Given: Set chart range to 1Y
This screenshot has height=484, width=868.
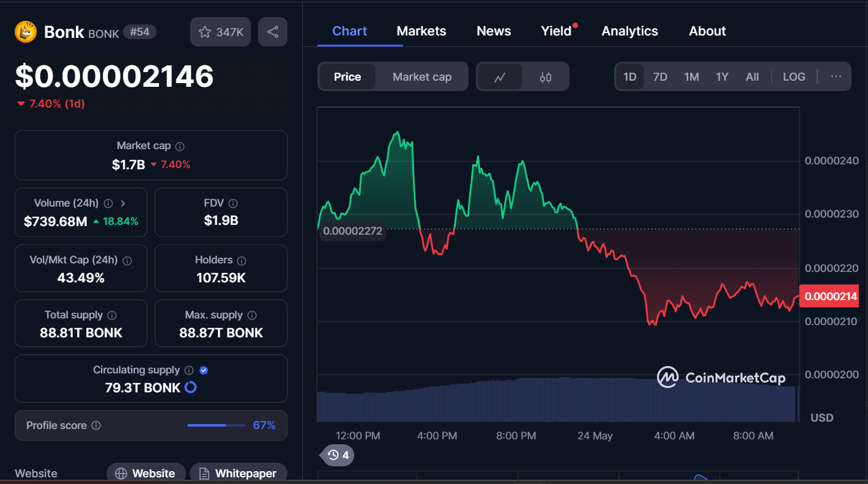Looking at the screenshot, I should 722,77.
